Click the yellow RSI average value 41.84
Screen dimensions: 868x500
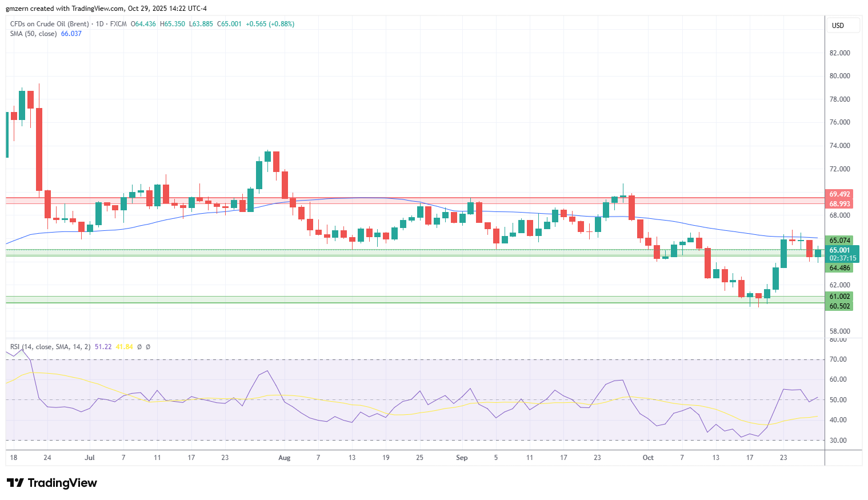124,347
